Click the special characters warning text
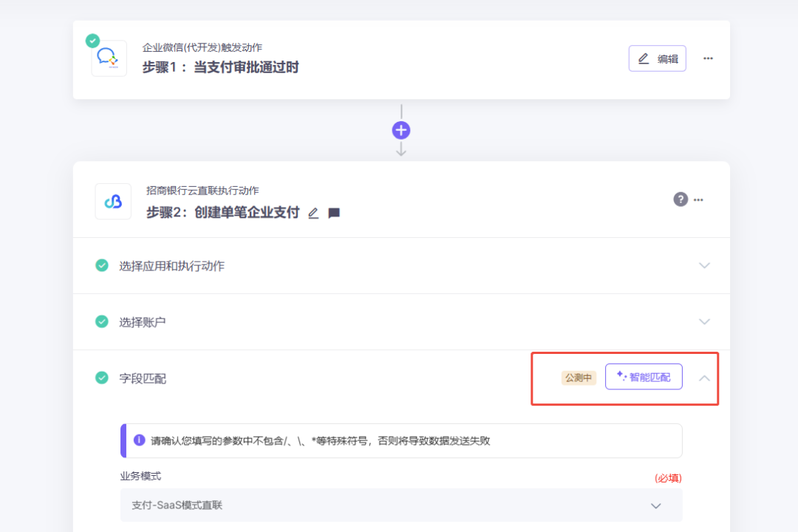This screenshot has height=532, width=798. pos(320,441)
